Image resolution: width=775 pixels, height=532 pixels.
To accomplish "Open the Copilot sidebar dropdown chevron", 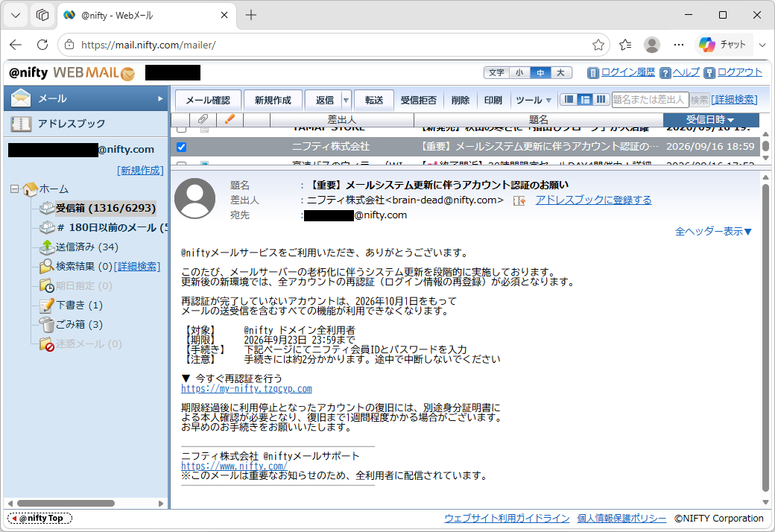I will [762, 45].
